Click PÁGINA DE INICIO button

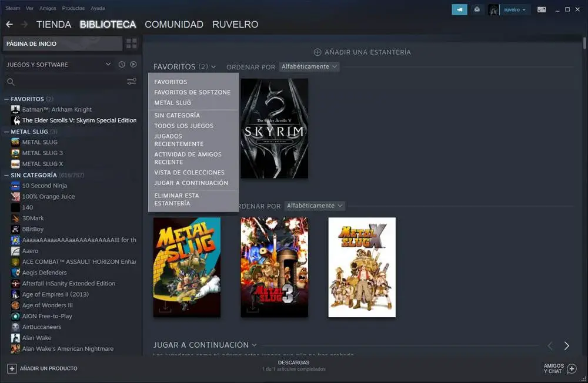(x=63, y=43)
